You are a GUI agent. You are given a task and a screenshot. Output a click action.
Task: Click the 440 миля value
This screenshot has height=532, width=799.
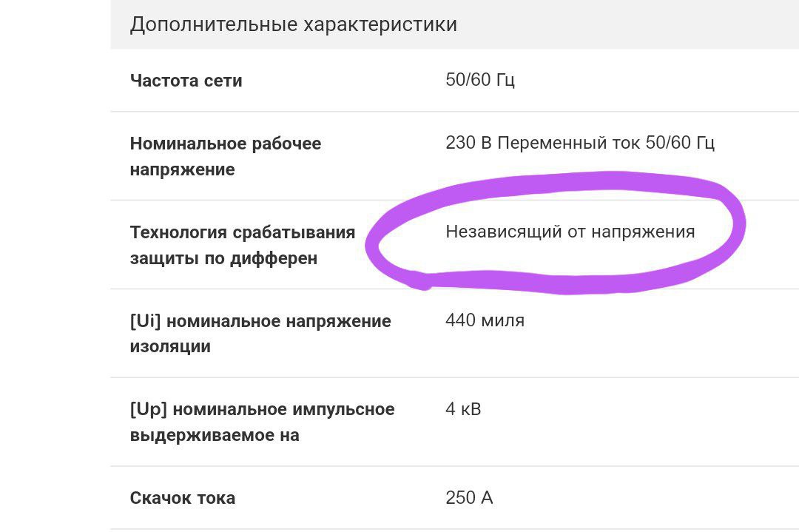[485, 320]
